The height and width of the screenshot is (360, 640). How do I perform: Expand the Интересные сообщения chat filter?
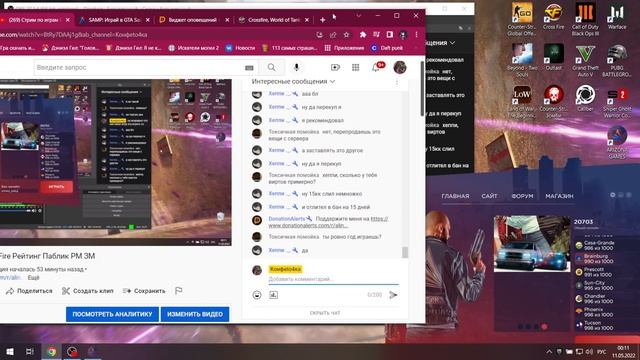point(293,82)
